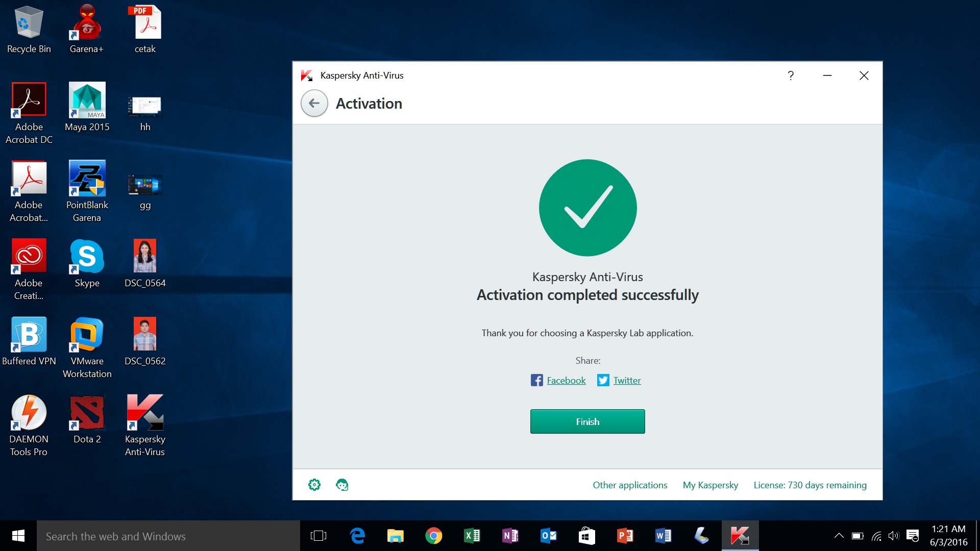Open Kaspersky settings gear icon
The image size is (980, 551).
314,485
